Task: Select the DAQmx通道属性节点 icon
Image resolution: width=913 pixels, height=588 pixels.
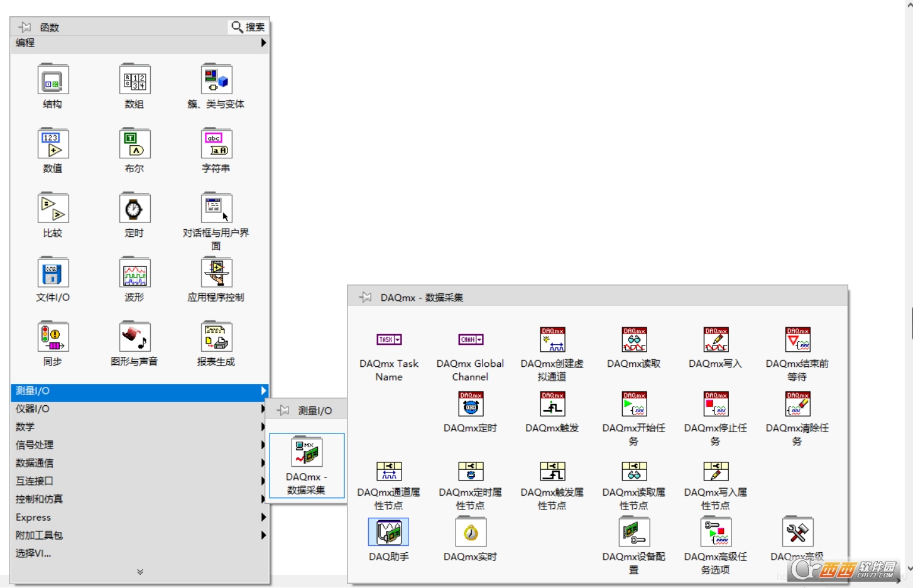Action: coord(389,471)
